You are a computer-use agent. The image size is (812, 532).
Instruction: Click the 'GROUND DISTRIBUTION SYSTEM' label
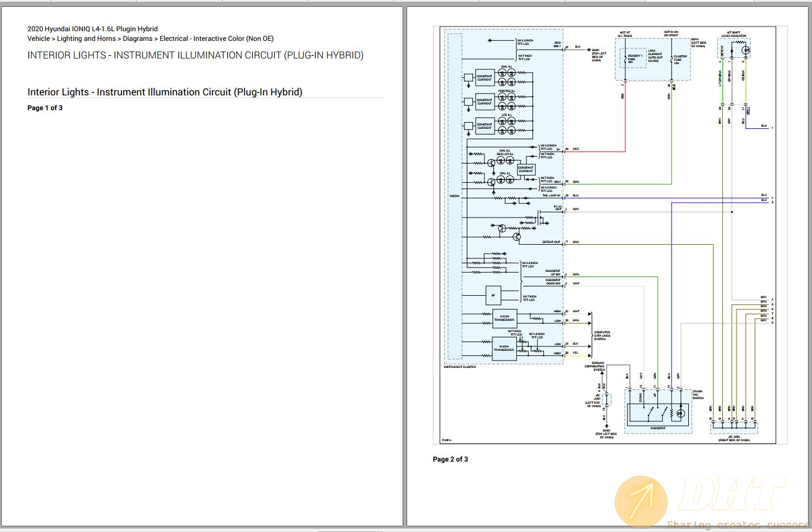tap(596, 366)
